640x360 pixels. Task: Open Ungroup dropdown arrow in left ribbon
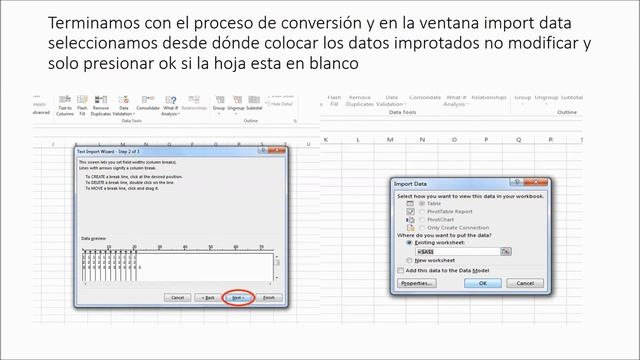point(236,114)
